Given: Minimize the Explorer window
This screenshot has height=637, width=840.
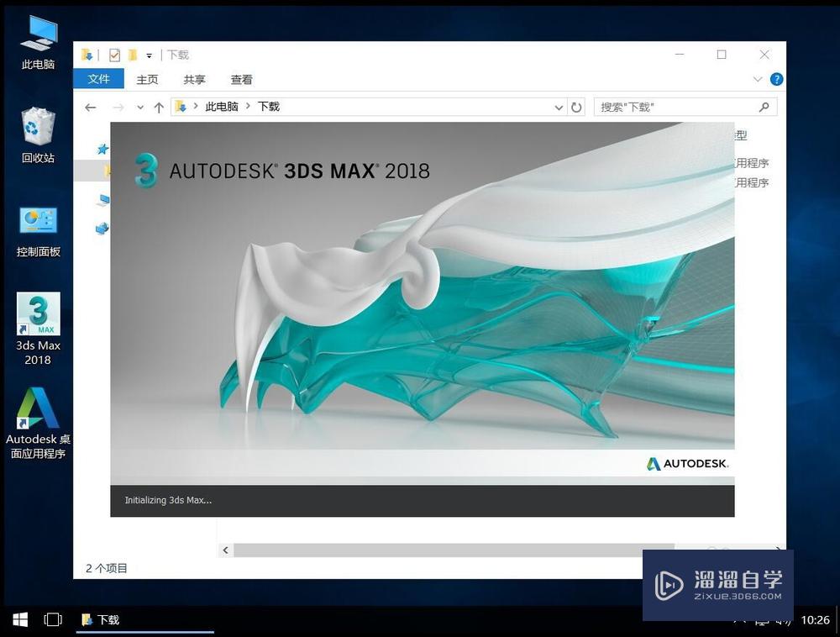Looking at the screenshot, I should point(680,55).
